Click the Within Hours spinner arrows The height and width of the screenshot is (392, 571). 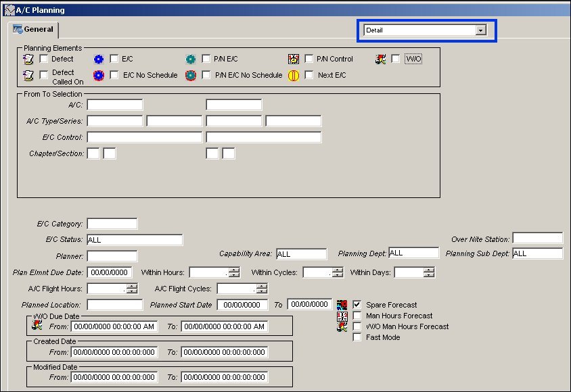[x=235, y=272]
